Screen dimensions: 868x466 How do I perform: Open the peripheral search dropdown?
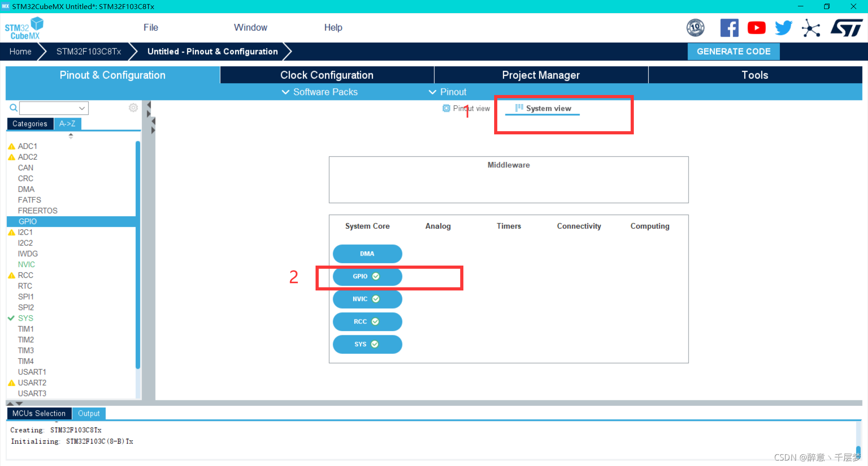click(82, 108)
